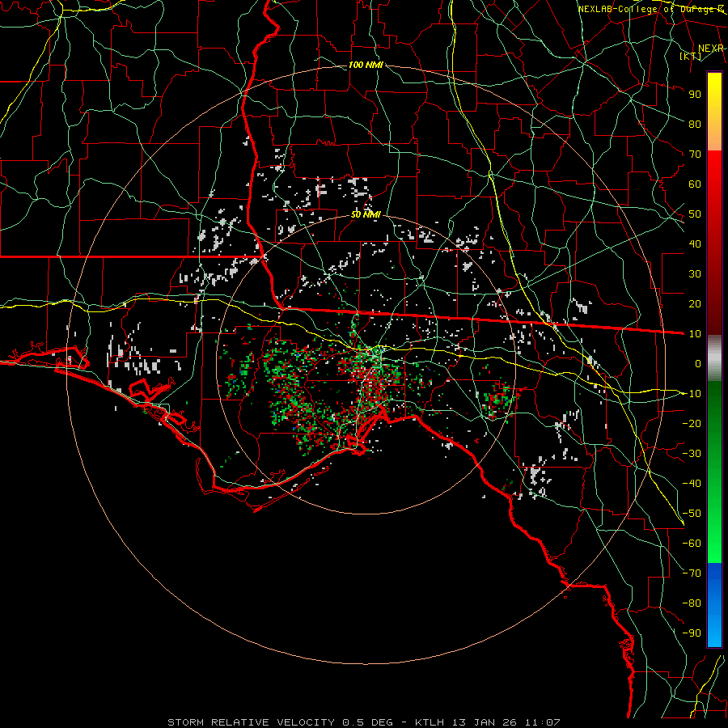The height and width of the screenshot is (728, 728).
Task: Click the -30 value on velocity scale
Action: click(692, 454)
